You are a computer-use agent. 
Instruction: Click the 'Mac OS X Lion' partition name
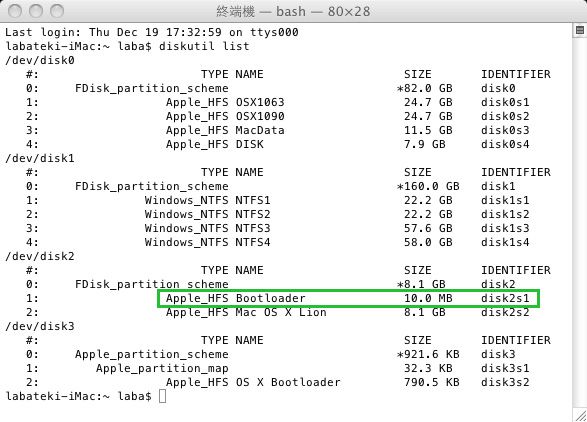click(281, 312)
